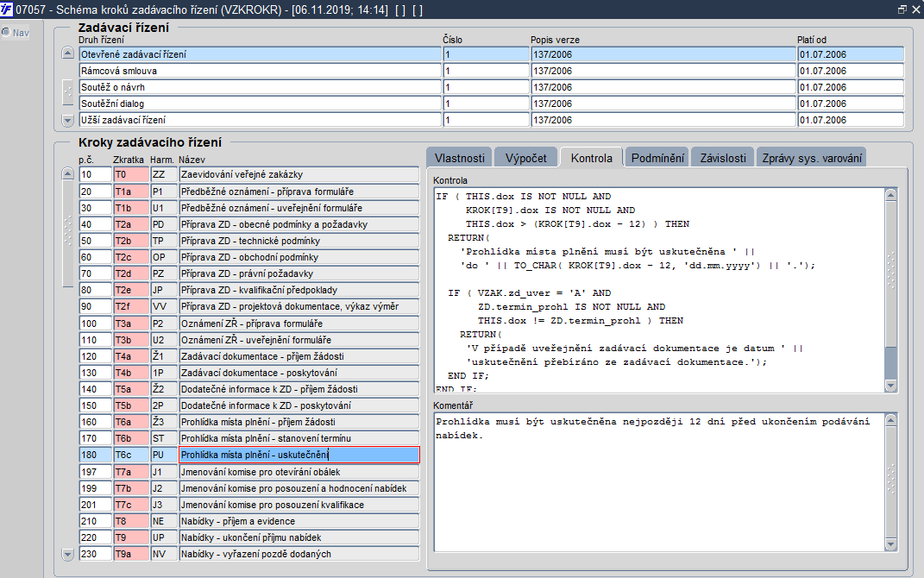Select 'Příprava ZD - projektová dokumentace, výkaz výměr'
This screenshot has height=578, width=924.
coord(299,306)
